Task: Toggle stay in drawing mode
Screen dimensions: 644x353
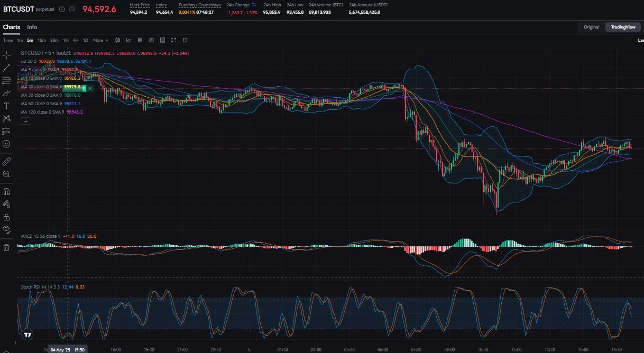Action: click(6, 204)
